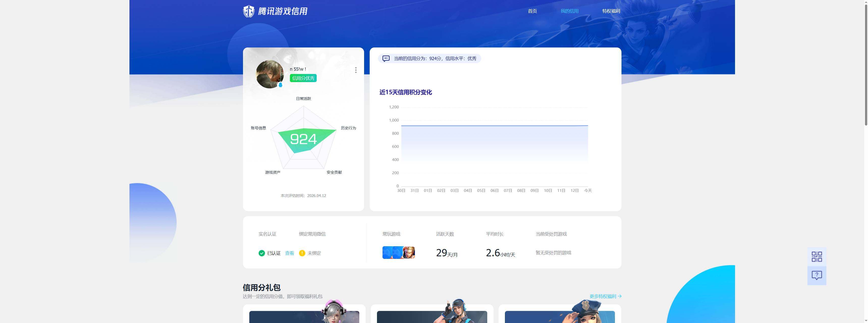Click the chat bubble icon beside credit score message

tap(386, 58)
